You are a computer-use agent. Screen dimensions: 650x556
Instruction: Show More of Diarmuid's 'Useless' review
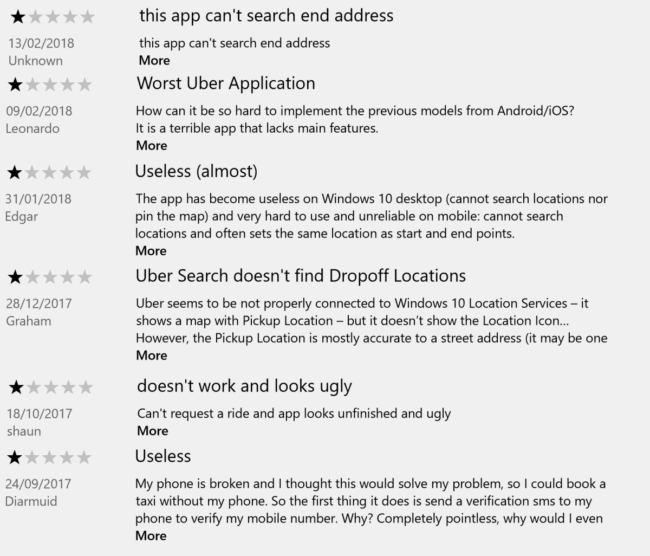point(151,536)
